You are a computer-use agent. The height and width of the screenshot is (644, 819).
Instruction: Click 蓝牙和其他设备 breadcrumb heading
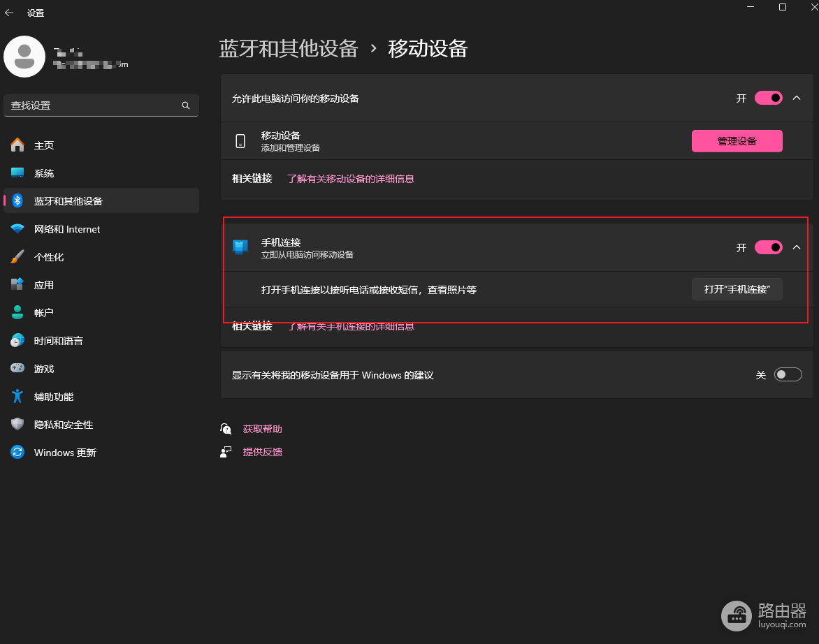point(289,48)
